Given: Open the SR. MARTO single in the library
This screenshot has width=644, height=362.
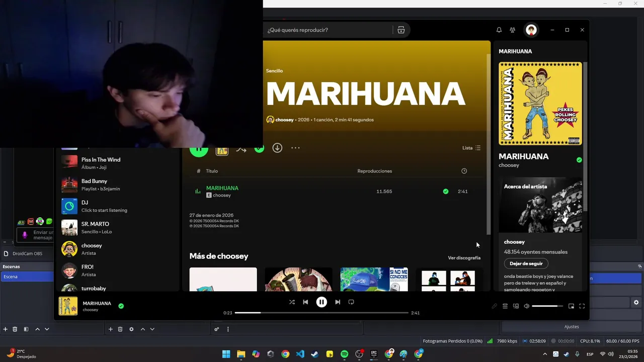Looking at the screenshot, I should pyautogui.click(x=117, y=228).
